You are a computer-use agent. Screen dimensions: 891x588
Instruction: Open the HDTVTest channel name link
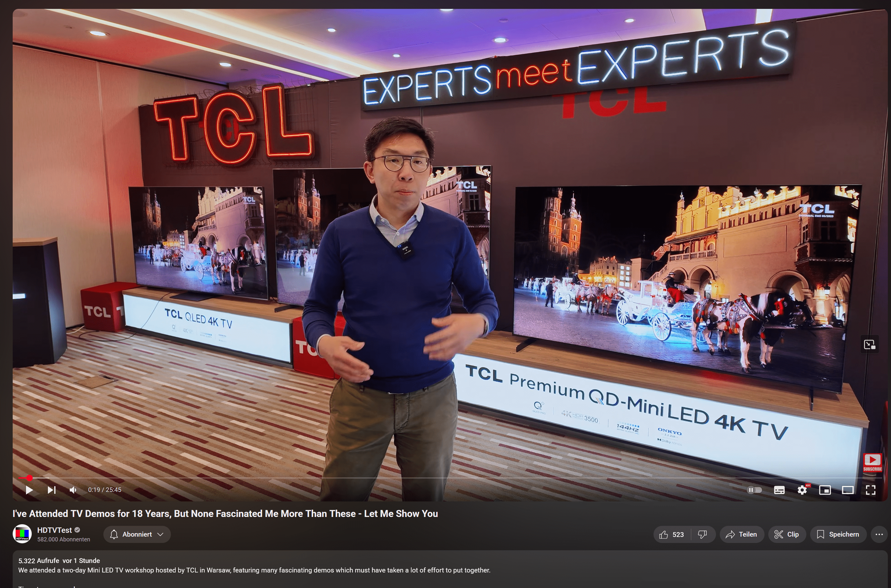coord(54,530)
